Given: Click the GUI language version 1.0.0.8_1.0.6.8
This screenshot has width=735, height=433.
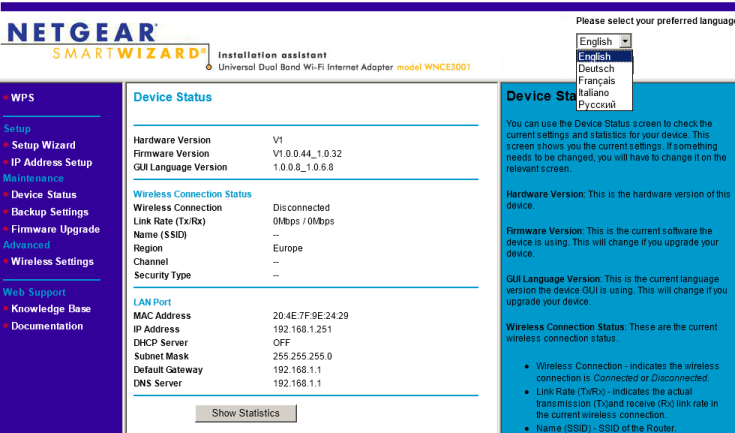Looking at the screenshot, I should pos(303,167).
